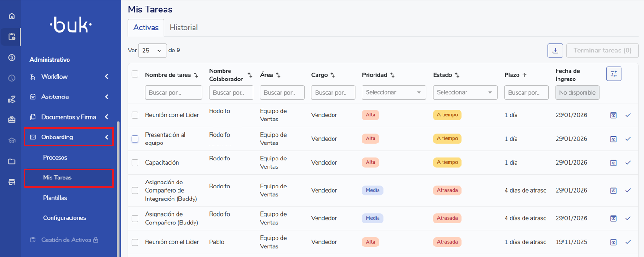Click the folder icon in left rail
The width and height of the screenshot is (644, 257).
(x=11, y=161)
